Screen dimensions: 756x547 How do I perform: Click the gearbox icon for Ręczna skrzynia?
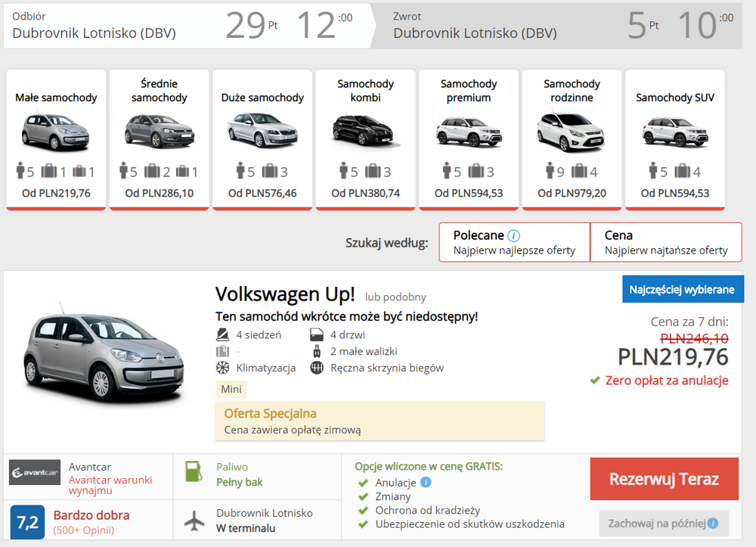pyautogui.click(x=317, y=368)
